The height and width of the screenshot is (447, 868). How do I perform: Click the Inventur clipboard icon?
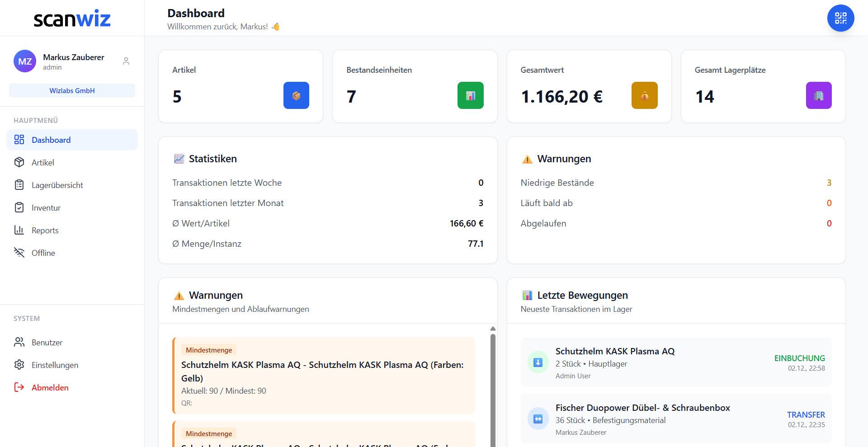(x=19, y=207)
